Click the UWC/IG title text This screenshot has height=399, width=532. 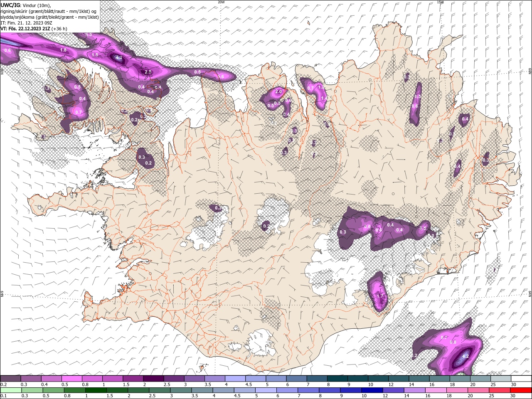pos(10,5)
